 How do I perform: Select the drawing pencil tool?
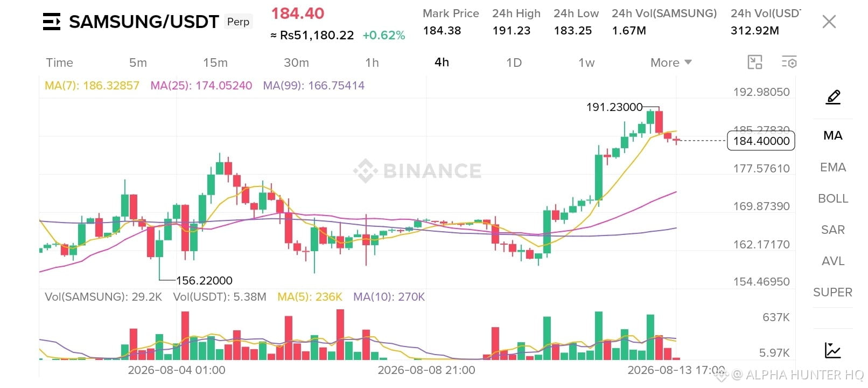pos(833,98)
